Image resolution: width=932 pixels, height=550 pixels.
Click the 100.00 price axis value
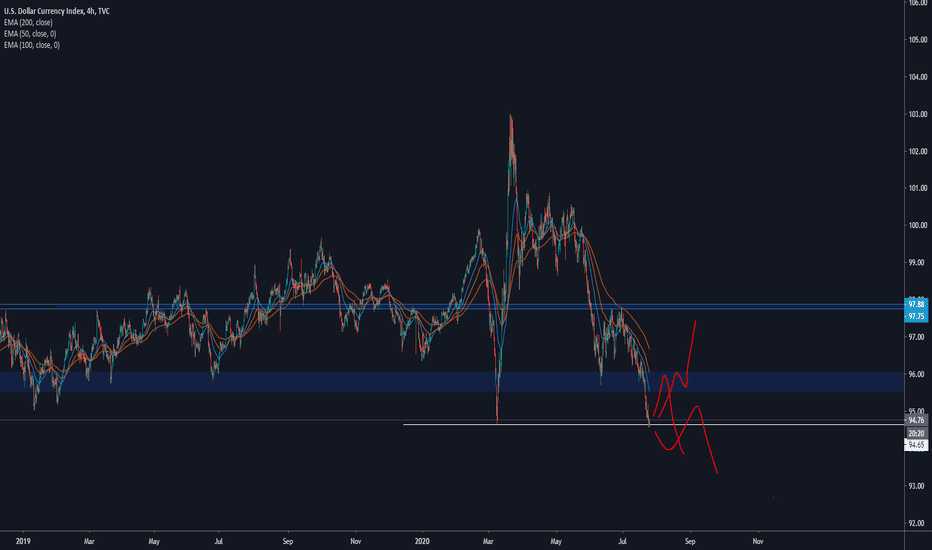click(918, 225)
